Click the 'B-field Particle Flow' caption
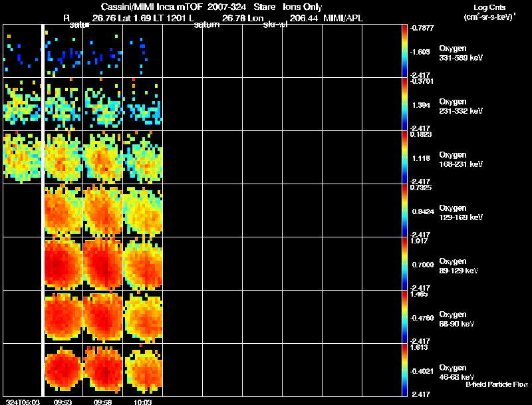Viewport: 532px width, 405px height. click(x=497, y=384)
